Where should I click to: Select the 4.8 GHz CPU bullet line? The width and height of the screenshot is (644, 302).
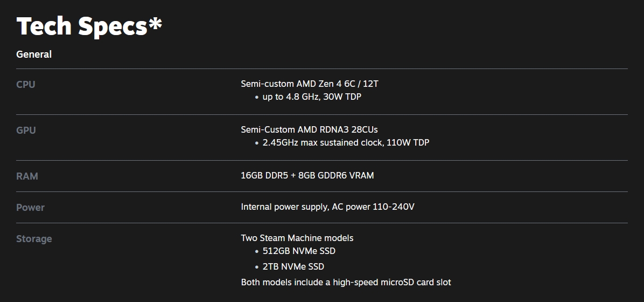coord(312,97)
